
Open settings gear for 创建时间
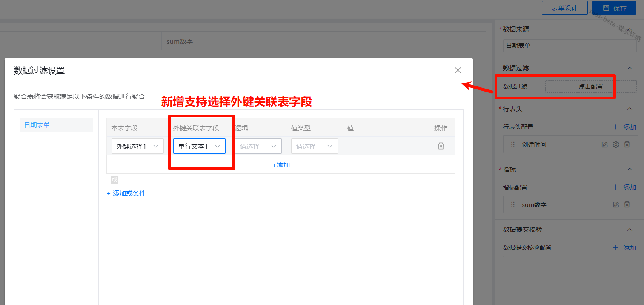coord(615,145)
